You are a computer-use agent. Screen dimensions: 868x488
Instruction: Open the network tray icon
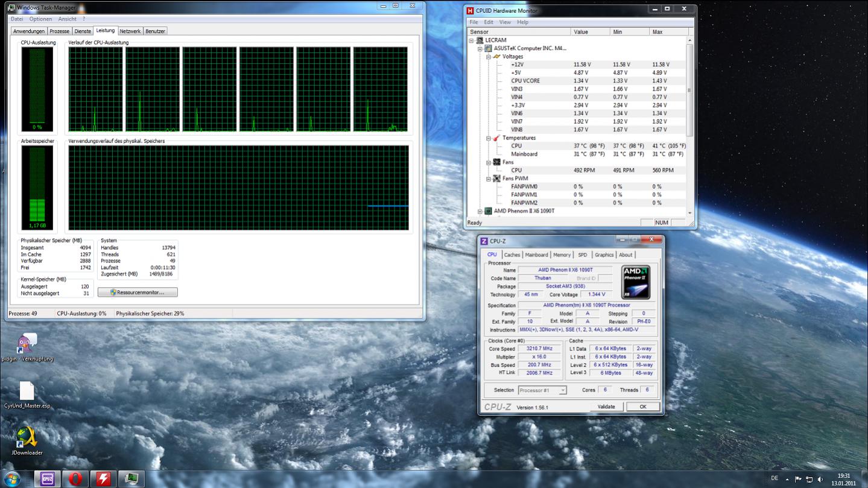[x=809, y=479]
